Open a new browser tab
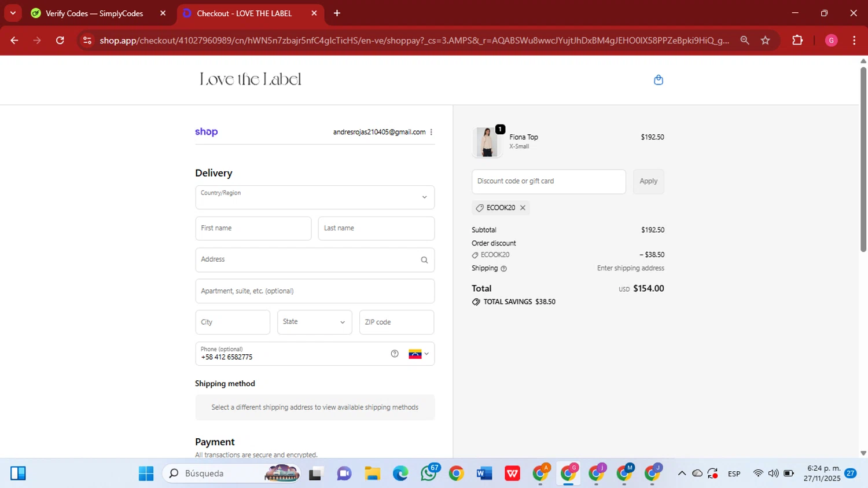Screen dimensions: 868x488 coord(337,13)
